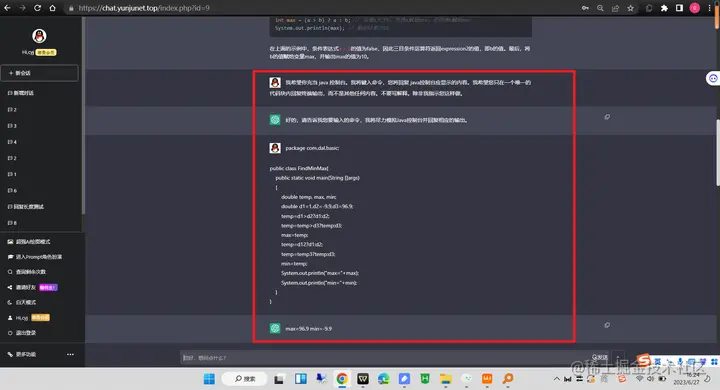The height and width of the screenshot is (390, 720).
Task: Reload the current page
Action: pos(37,8)
